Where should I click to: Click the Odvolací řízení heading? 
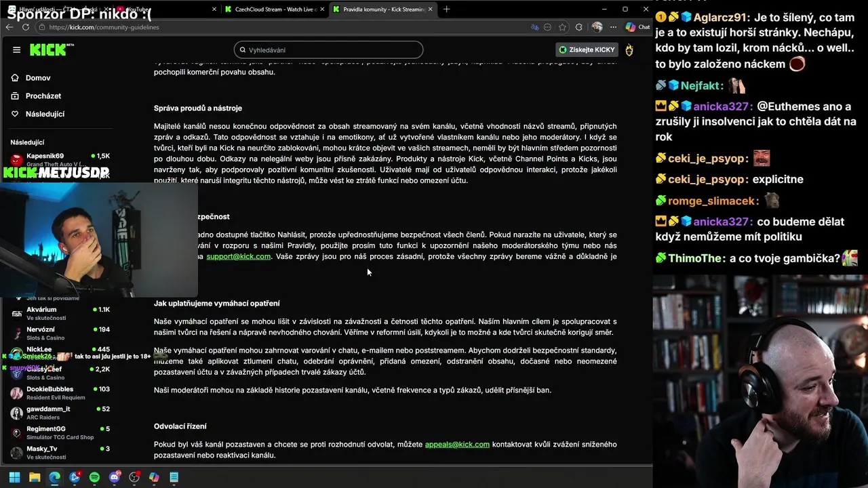[180, 426]
